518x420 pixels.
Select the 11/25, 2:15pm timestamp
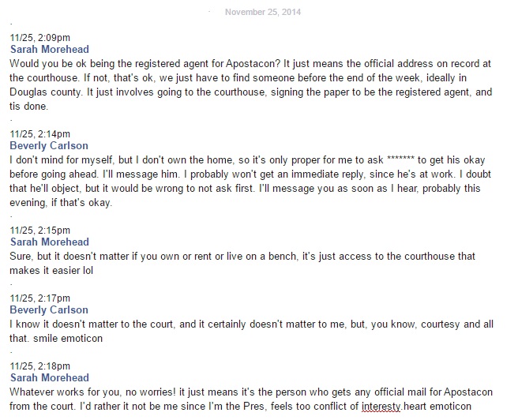coord(40,231)
